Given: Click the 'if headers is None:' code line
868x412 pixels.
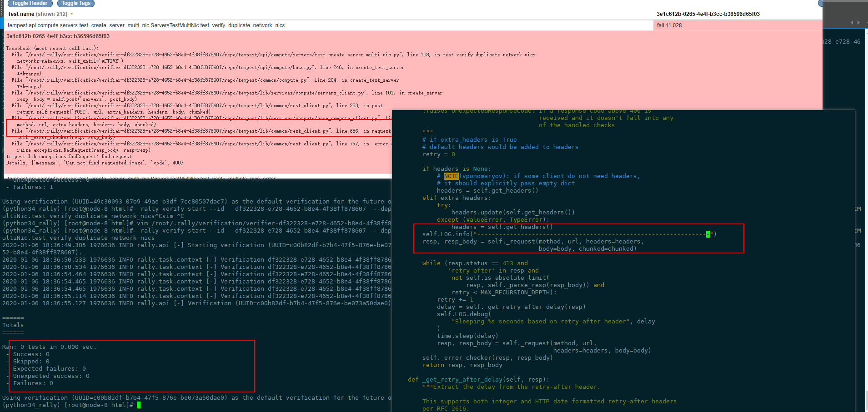Looking at the screenshot, I should (457, 169).
